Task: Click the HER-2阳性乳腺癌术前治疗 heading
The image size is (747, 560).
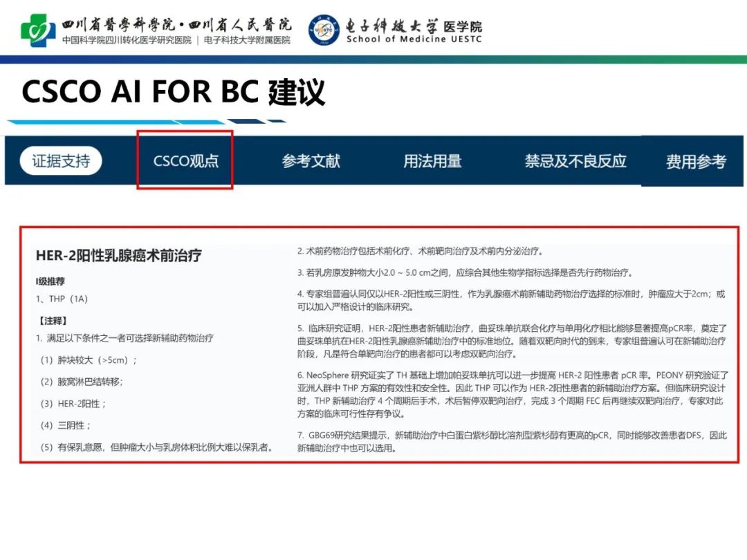Action: (x=118, y=256)
